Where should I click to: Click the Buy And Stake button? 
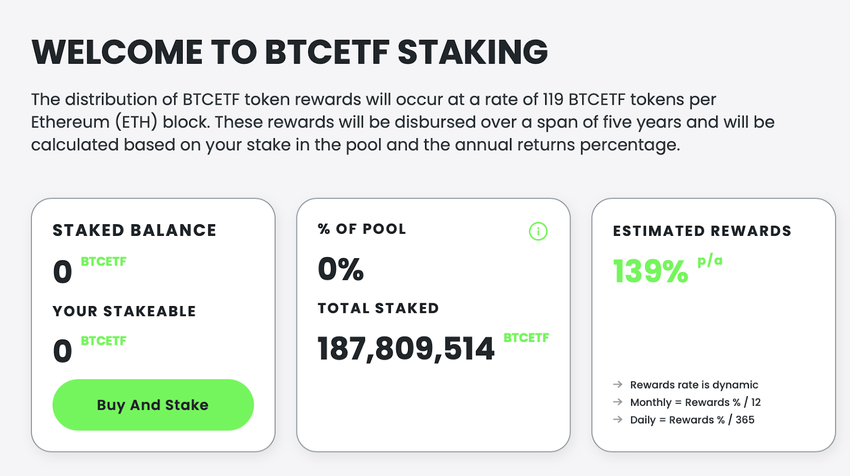[x=153, y=405]
